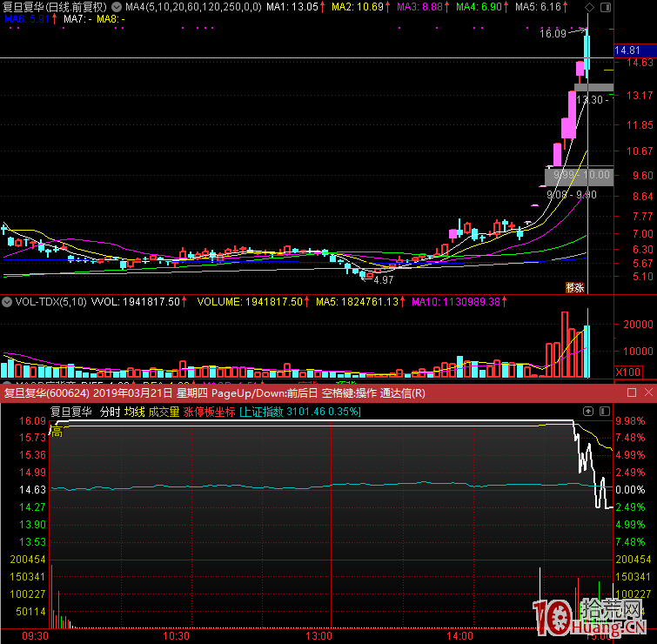Image resolution: width=657 pixels, height=644 pixels.
Task: Click the 14:00 time label
Action: coord(459,636)
